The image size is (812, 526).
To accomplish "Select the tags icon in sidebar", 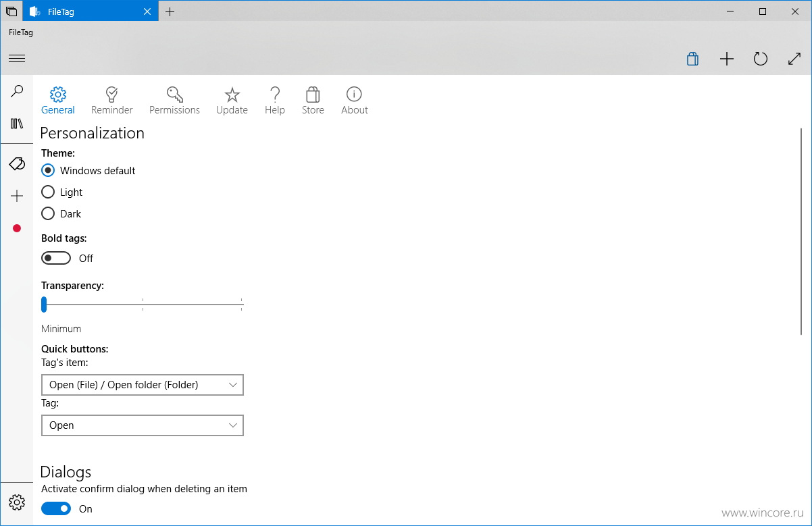I will click(17, 163).
